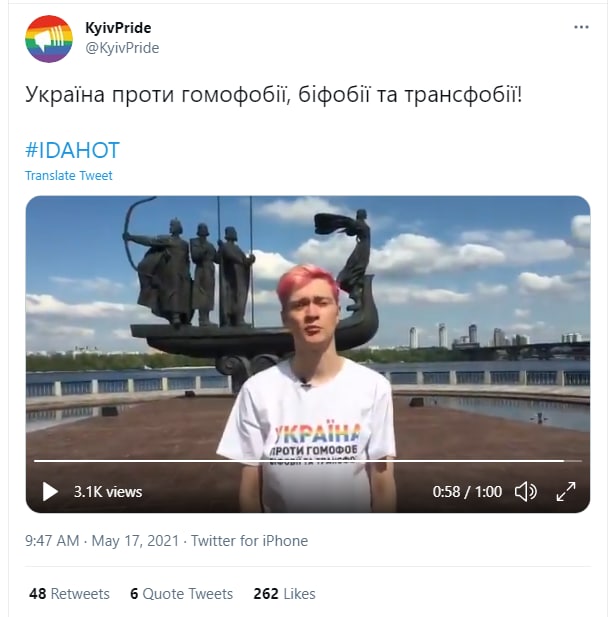View the 6 Quote Tweets list

click(x=181, y=593)
